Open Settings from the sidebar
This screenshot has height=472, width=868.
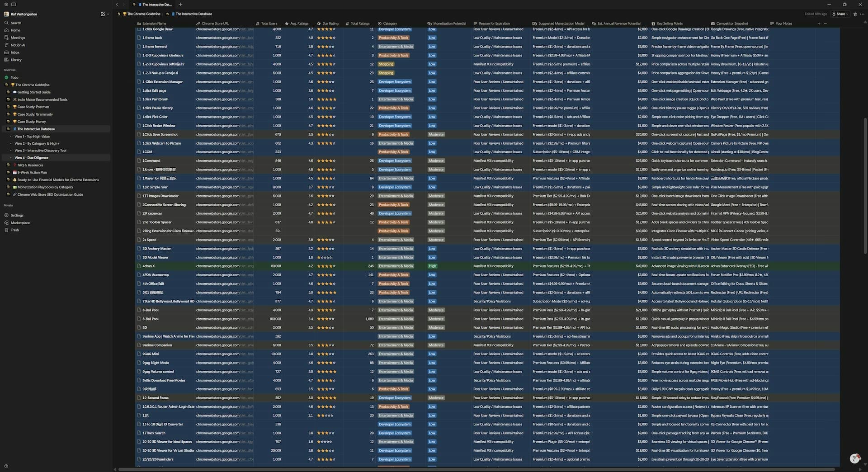pos(17,215)
